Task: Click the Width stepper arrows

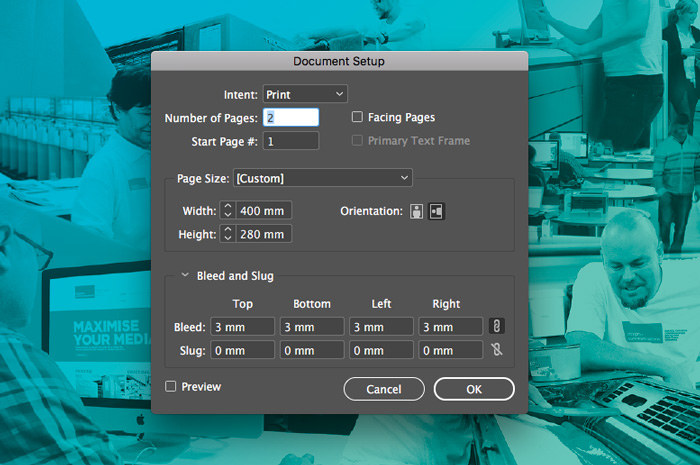Action: (x=228, y=211)
